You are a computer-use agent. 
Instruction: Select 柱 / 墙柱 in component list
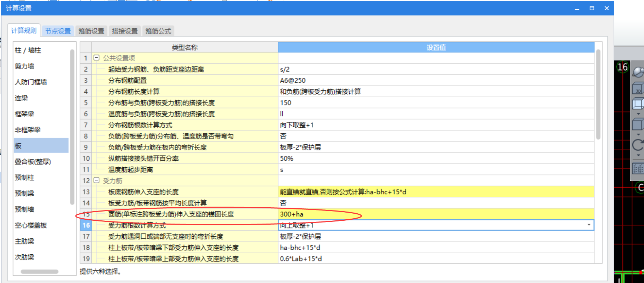[41, 50]
